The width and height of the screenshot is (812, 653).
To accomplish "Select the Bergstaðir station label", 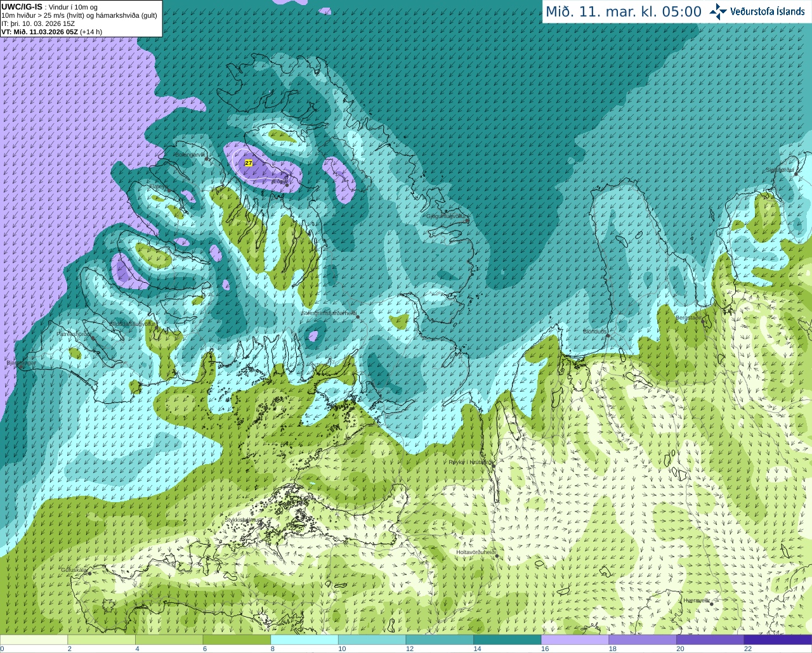I will pyautogui.click(x=688, y=318).
